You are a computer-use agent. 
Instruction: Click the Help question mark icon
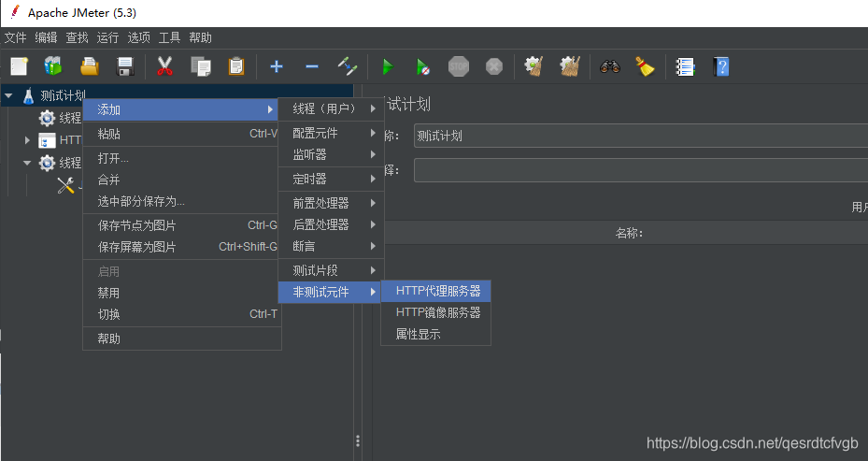click(720, 67)
